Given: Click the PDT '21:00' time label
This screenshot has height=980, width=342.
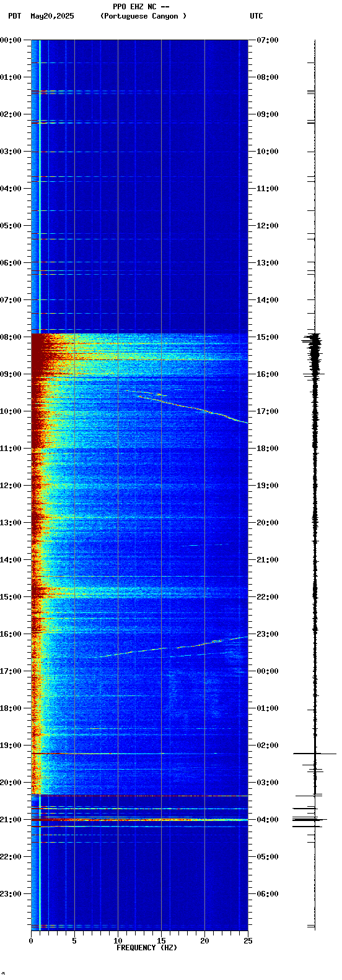Looking at the screenshot, I should coord(11,820).
